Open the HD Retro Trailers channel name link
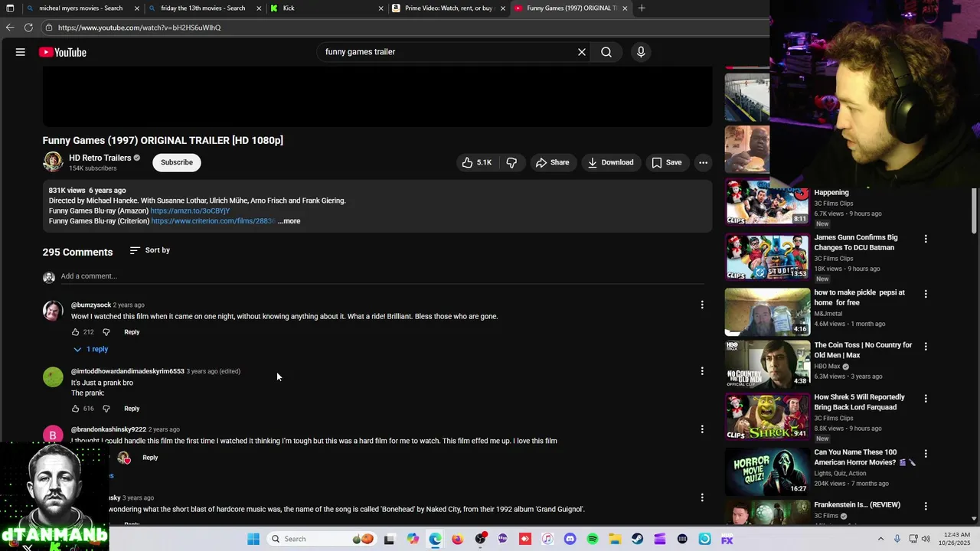This screenshot has width=980, height=551. 100,158
